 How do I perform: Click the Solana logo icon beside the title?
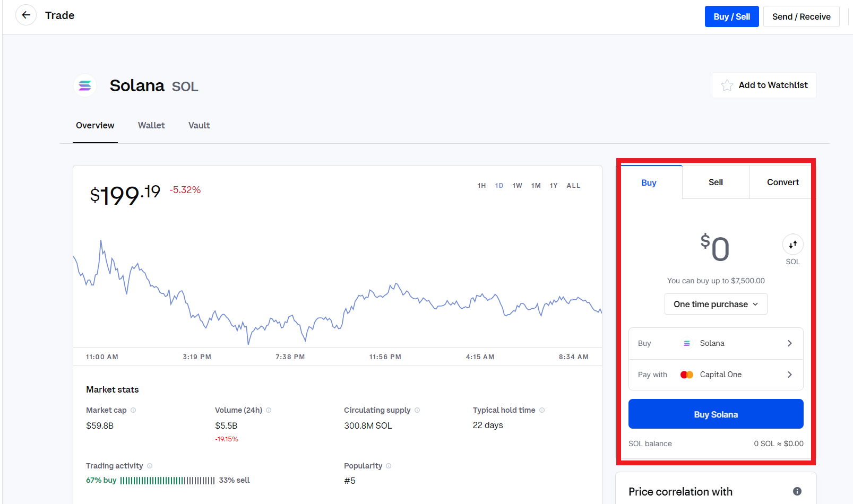pos(85,85)
